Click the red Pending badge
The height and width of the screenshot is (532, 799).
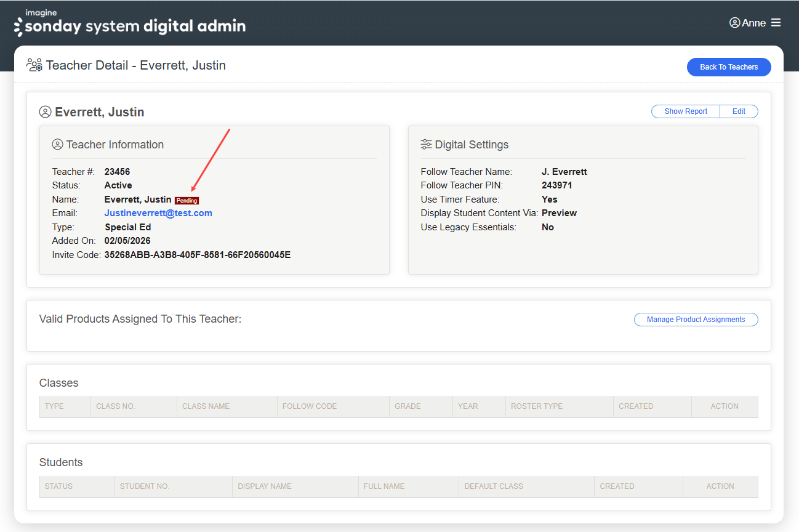187,200
